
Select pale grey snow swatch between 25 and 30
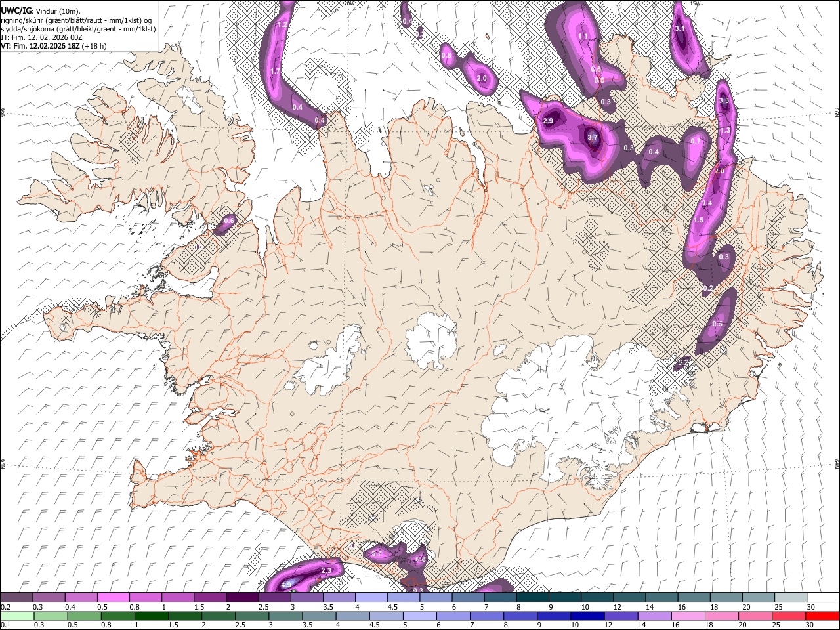point(791,597)
